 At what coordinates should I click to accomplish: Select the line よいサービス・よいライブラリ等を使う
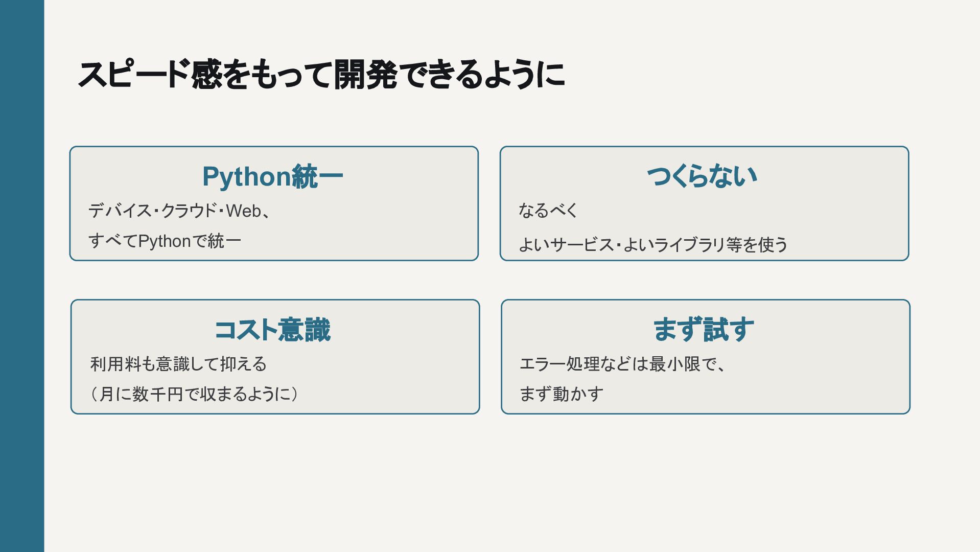653,244
